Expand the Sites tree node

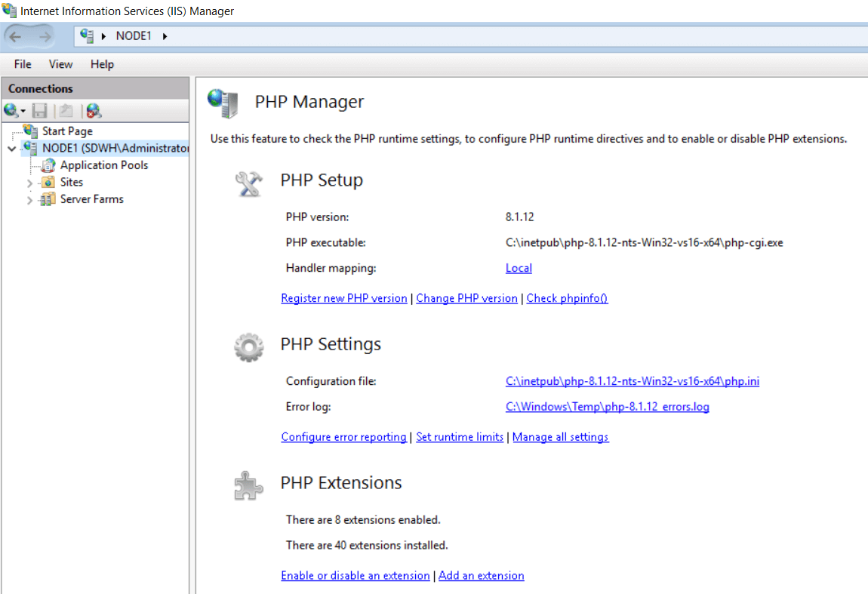(x=29, y=183)
